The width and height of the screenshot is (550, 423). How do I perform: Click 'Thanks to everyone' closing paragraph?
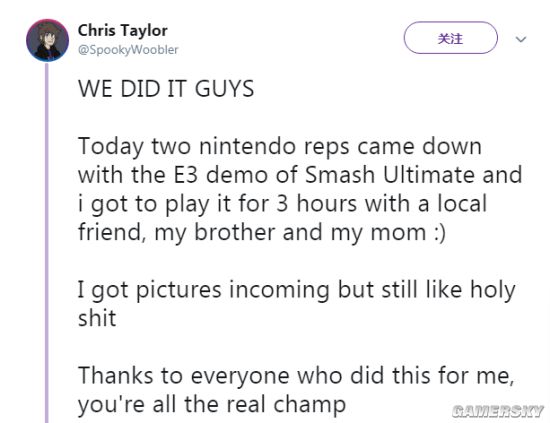(x=296, y=390)
